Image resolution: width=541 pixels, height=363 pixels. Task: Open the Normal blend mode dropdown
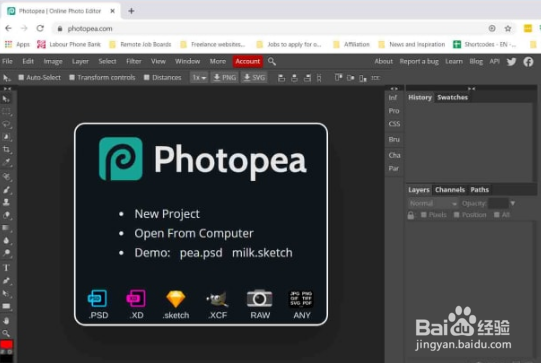tap(433, 203)
